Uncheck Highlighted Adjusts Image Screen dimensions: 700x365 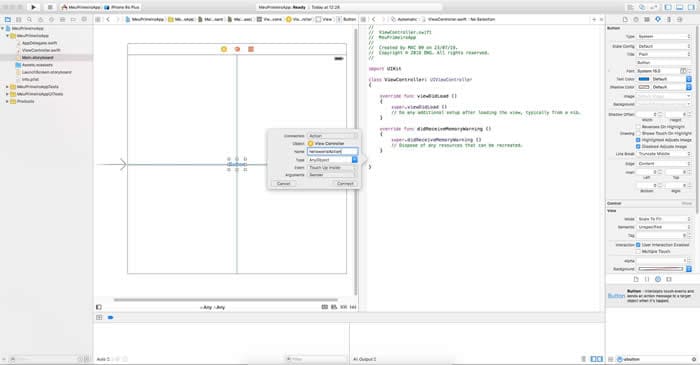click(638, 140)
